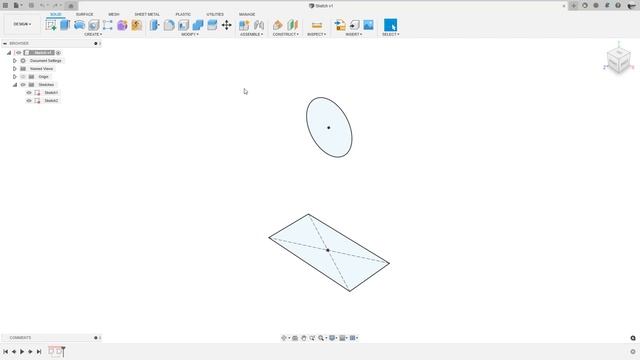The height and width of the screenshot is (360, 640).
Task: Open the Modify dropdown menu
Action: click(x=190, y=34)
